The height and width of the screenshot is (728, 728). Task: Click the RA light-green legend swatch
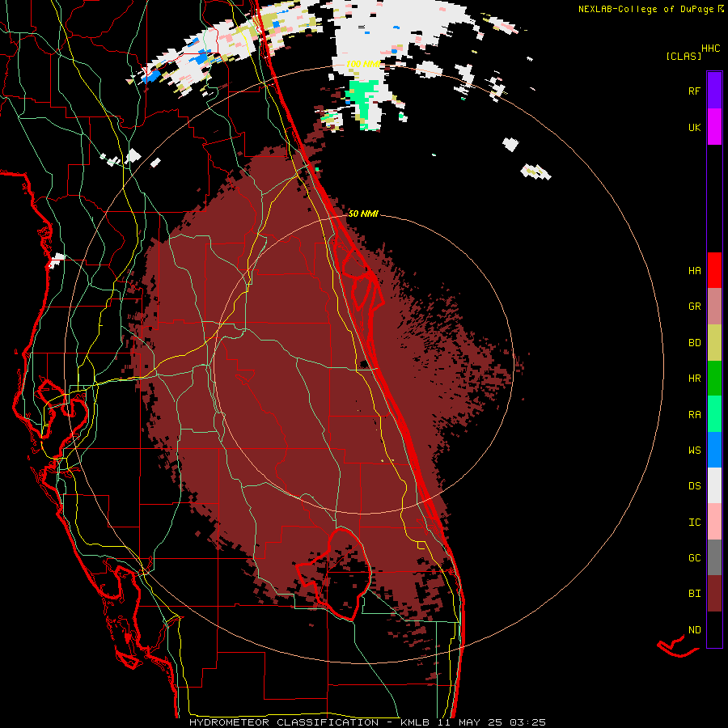714,414
